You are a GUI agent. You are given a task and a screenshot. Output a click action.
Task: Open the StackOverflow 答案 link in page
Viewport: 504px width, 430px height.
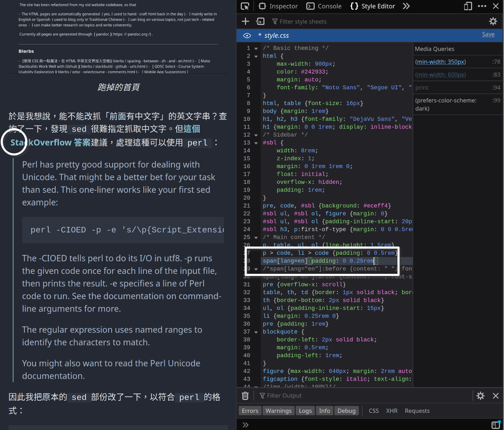(50, 143)
